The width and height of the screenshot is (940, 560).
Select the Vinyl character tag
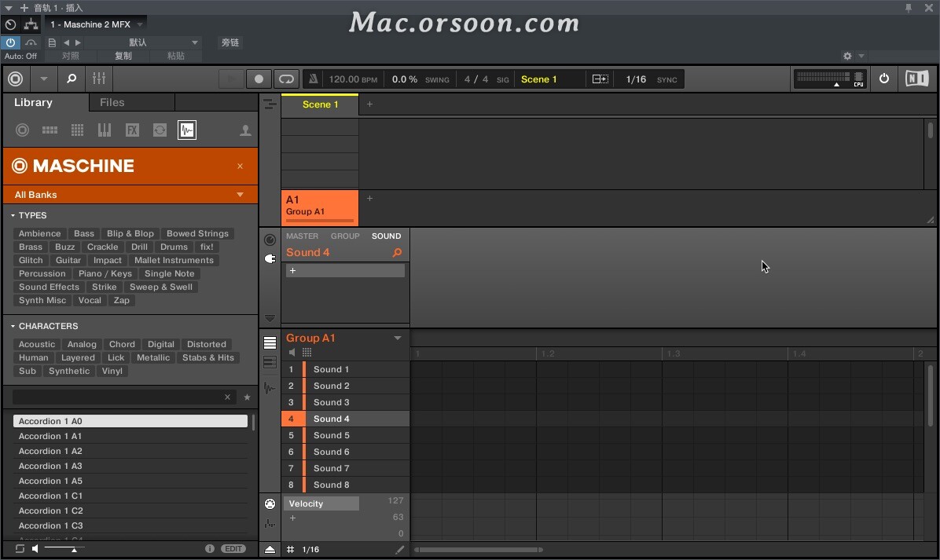[x=112, y=372]
